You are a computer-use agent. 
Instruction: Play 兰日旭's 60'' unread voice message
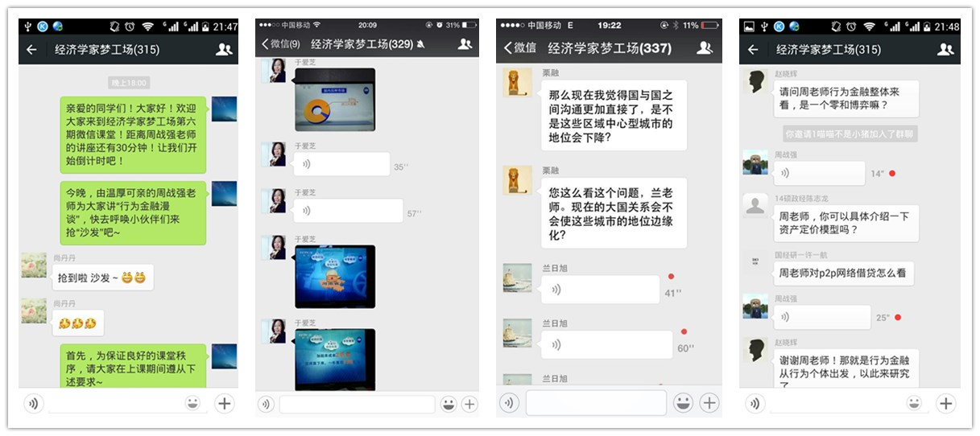click(x=606, y=344)
